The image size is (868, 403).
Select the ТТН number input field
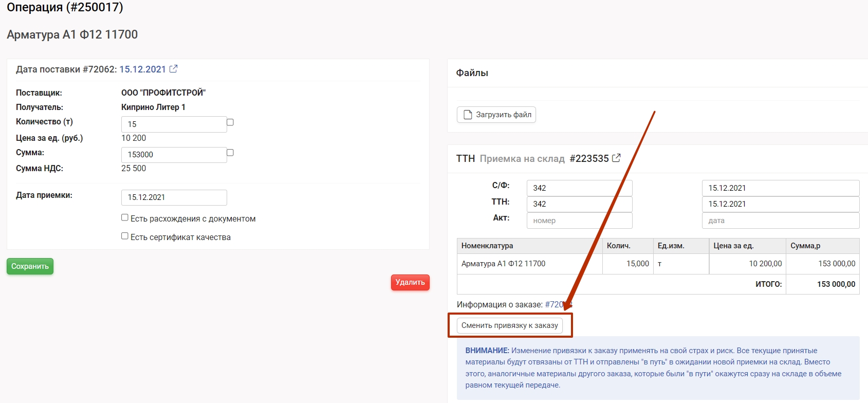click(579, 204)
